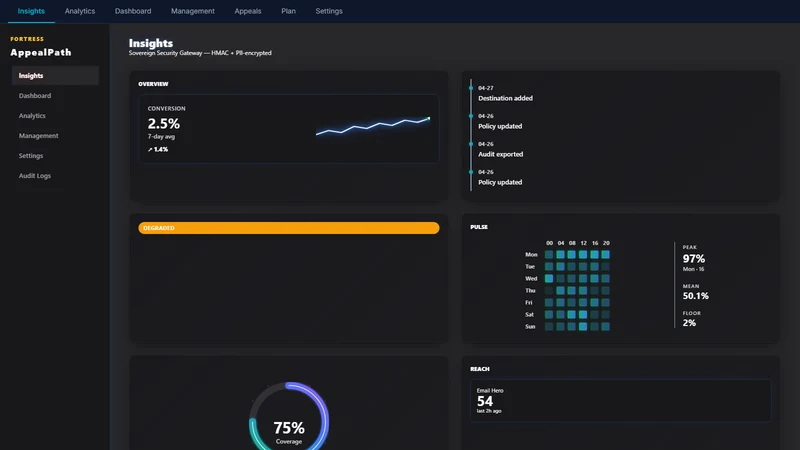Click the Peak 97% value
Viewport: 800px width, 450px height.
coord(694,259)
